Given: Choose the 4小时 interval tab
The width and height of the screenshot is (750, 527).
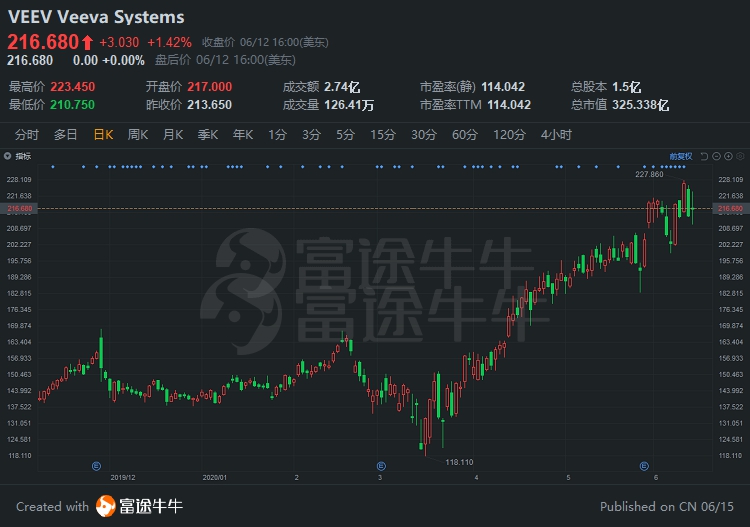Looking at the screenshot, I should click(555, 134).
